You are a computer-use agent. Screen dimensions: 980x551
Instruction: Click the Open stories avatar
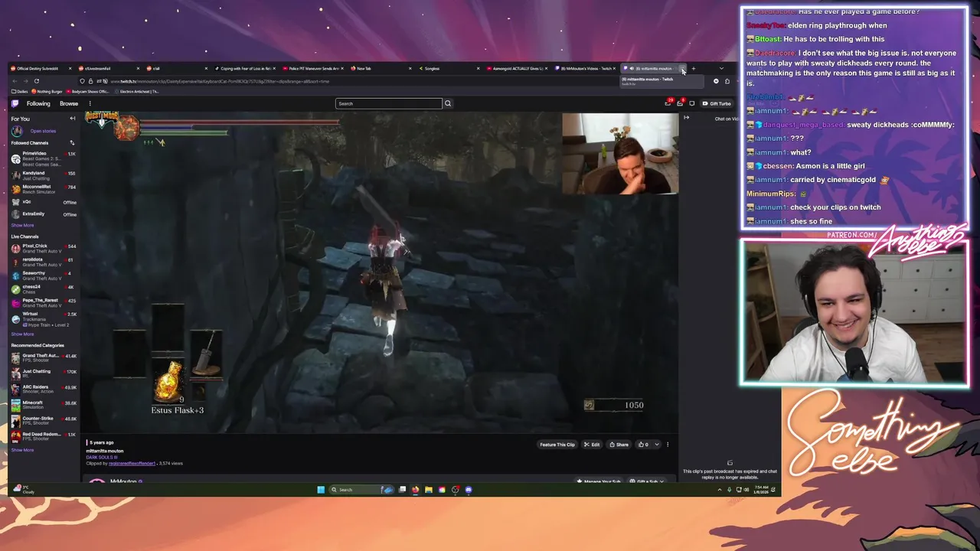16,131
